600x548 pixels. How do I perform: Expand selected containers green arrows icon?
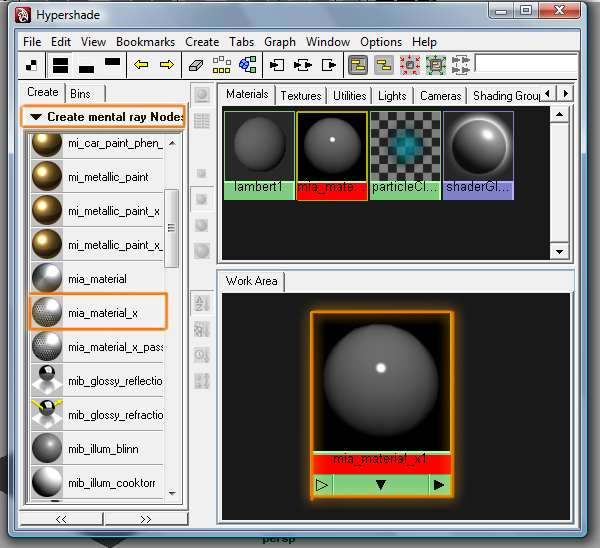tap(436, 65)
